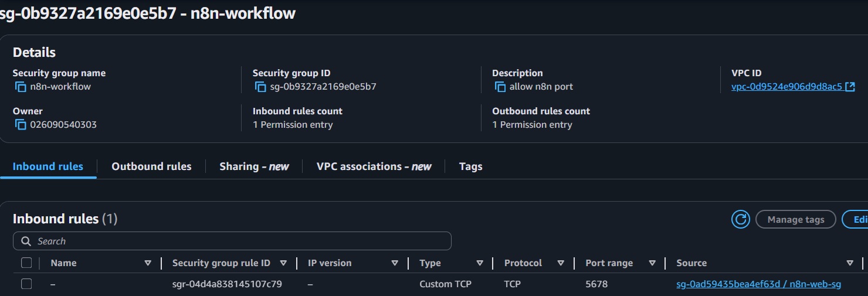Sort by Protocol column arrow

pos(561,263)
